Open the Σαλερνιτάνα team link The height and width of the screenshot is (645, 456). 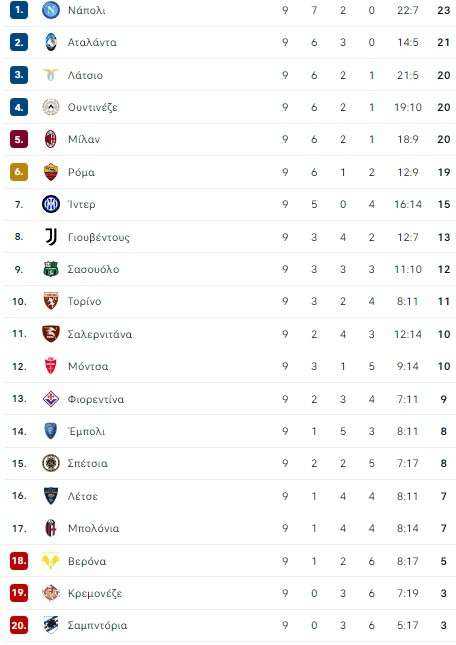tap(100, 334)
